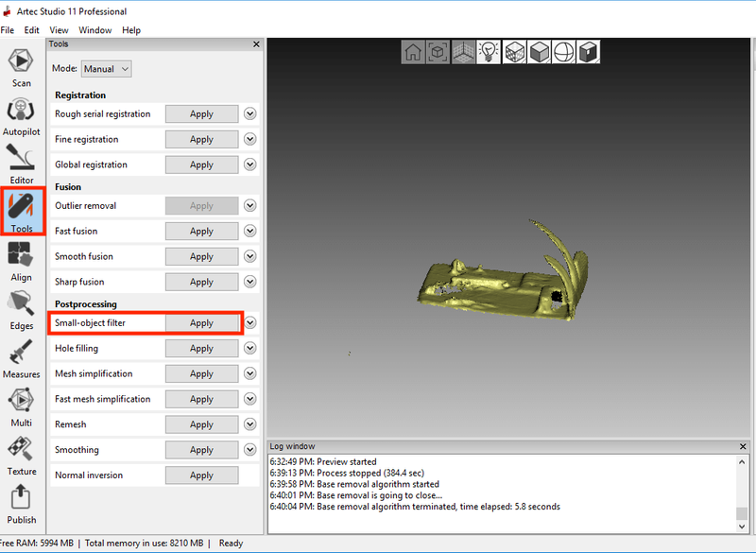Open the Window menu

tap(94, 30)
